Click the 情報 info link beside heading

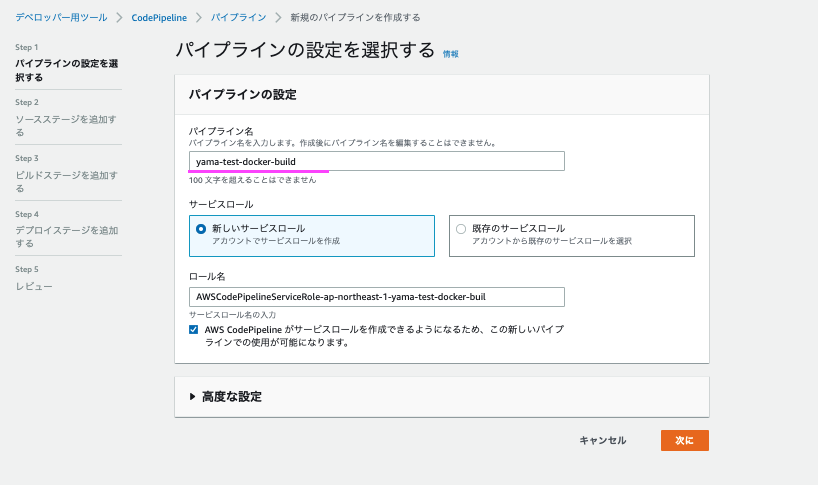click(451, 54)
